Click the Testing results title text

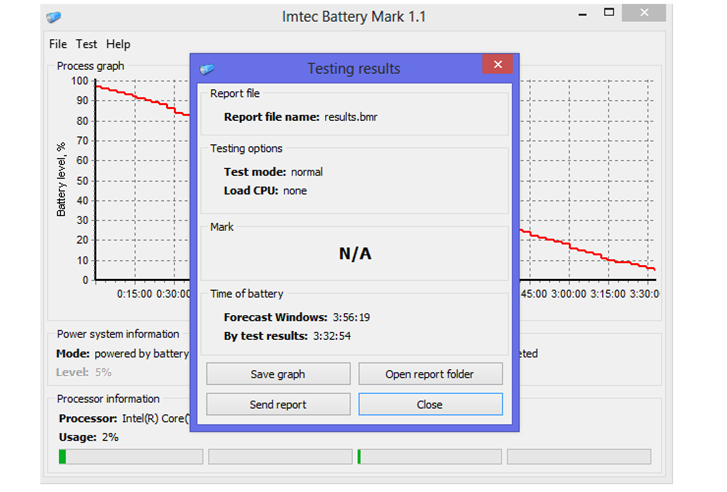(354, 69)
